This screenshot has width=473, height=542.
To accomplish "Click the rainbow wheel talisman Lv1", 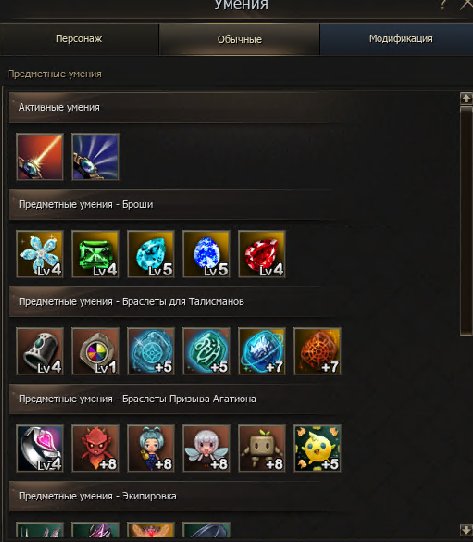I will point(95,351).
